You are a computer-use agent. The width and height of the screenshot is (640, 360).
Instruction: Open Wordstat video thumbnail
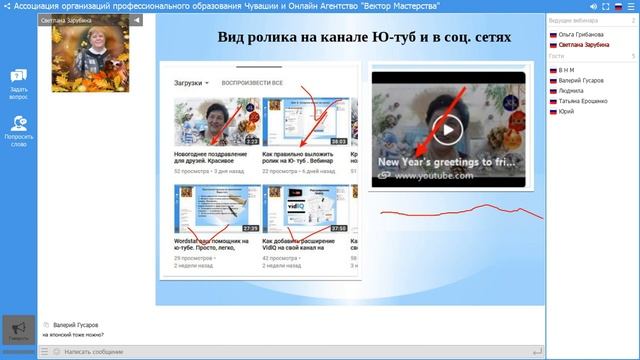click(x=217, y=209)
